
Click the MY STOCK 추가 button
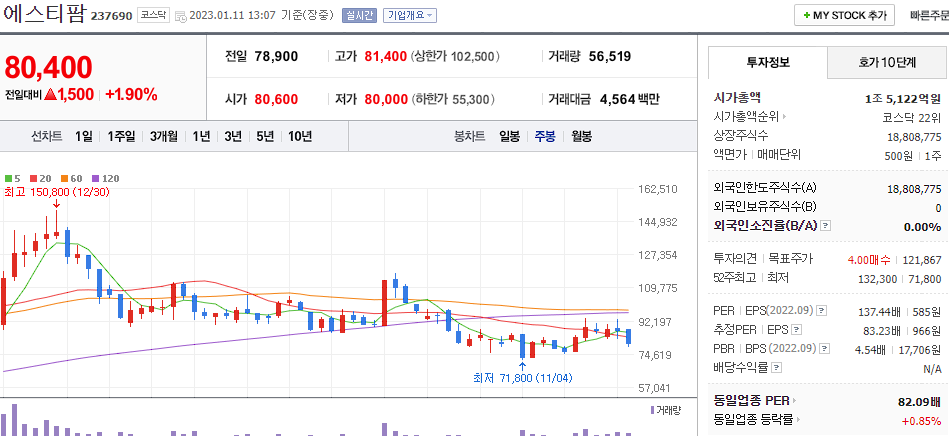(844, 16)
